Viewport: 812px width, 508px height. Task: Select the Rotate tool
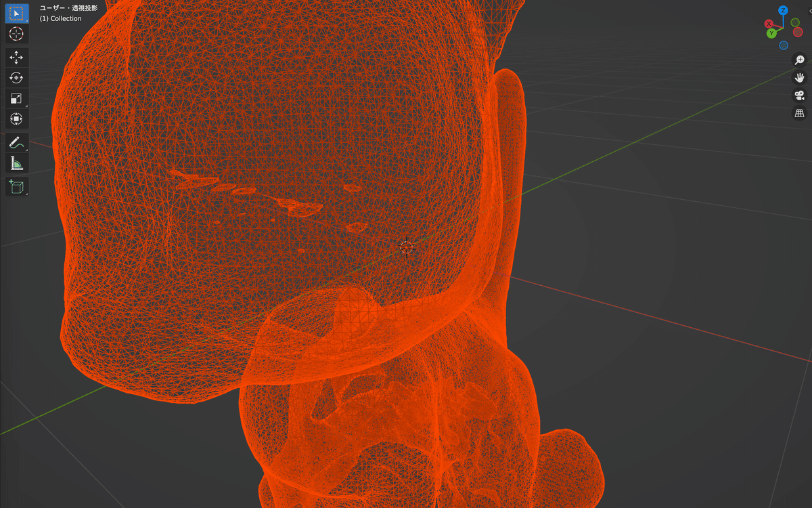(16, 78)
